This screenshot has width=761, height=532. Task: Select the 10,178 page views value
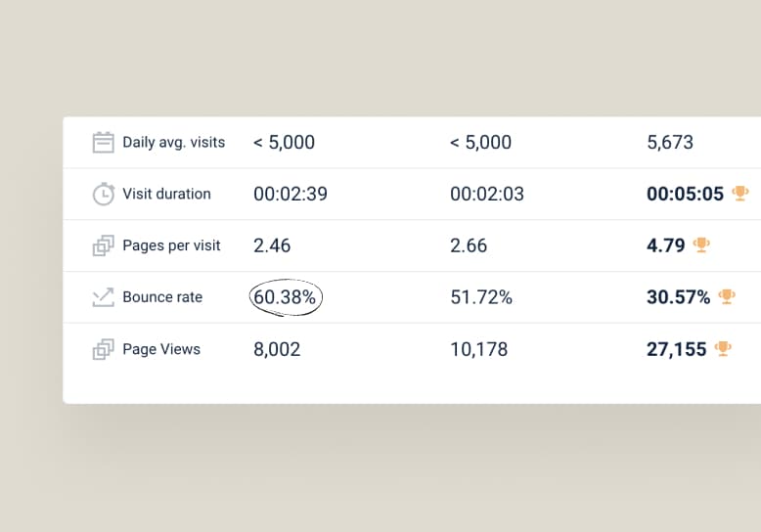[x=479, y=349]
